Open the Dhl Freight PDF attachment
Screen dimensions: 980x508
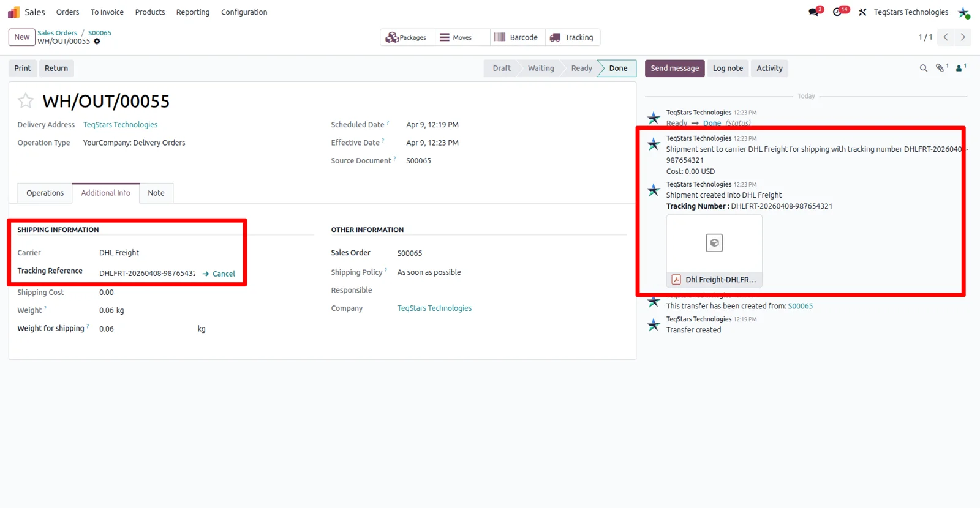tap(714, 251)
